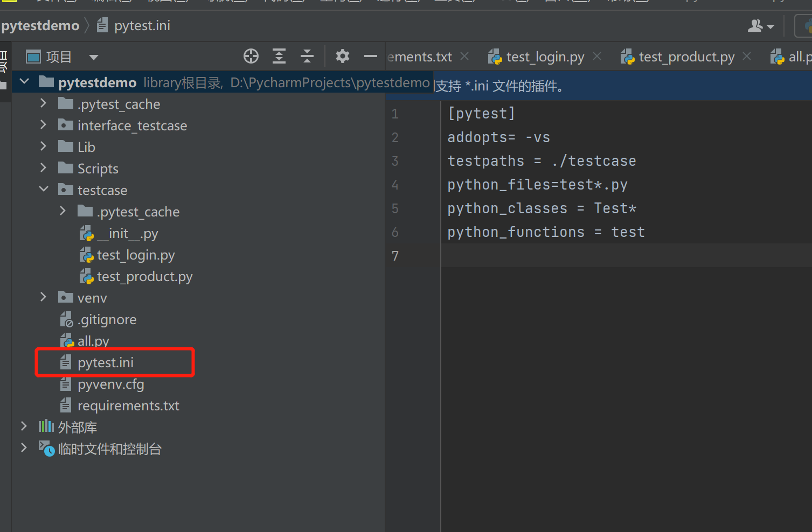Collapse the testcase folder

pyautogui.click(x=44, y=190)
